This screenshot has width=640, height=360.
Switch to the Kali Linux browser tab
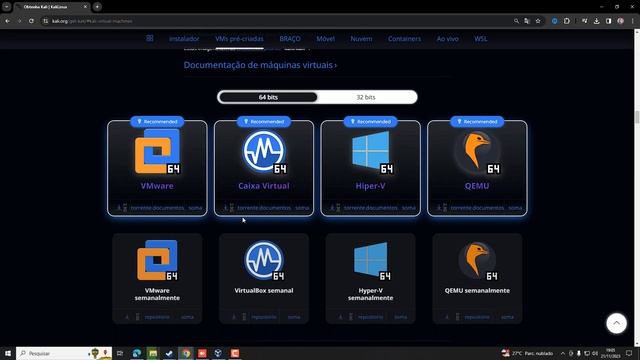(x=52, y=7)
